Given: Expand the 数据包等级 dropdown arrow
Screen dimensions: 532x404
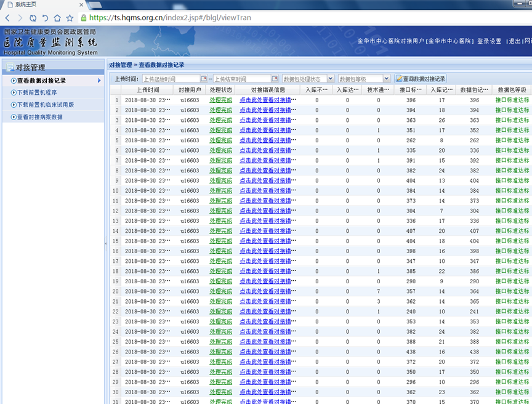Looking at the screenshot, I should [x=387, y=79].
